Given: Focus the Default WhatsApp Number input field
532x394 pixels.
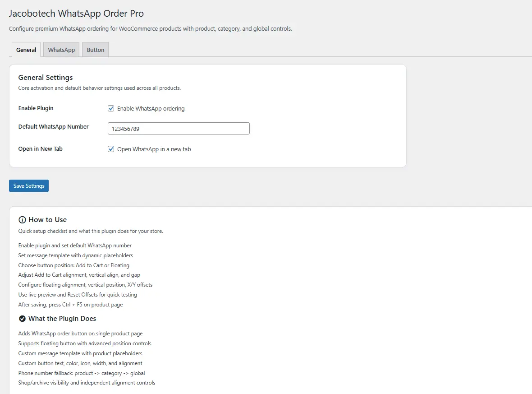Looking at the screenshot, I should point(179,129).
